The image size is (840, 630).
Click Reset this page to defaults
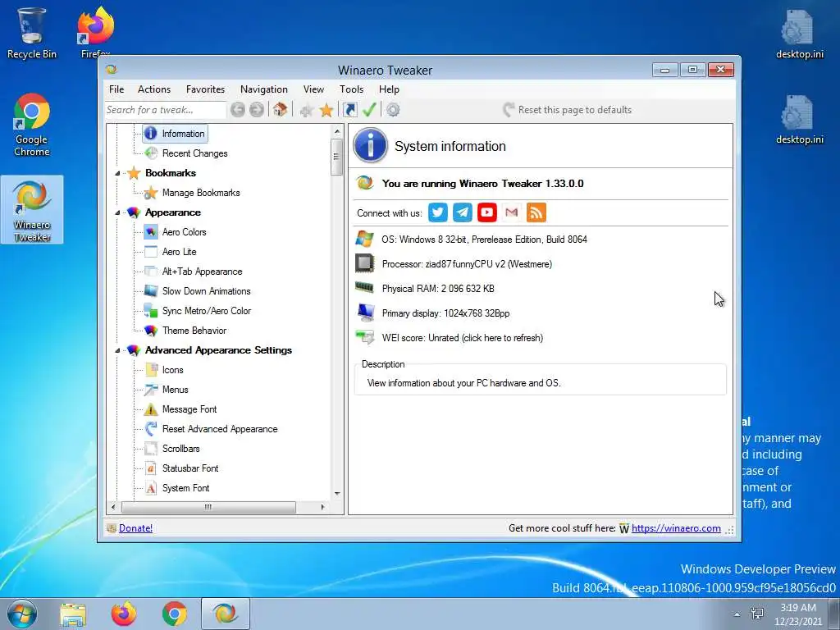567,110
